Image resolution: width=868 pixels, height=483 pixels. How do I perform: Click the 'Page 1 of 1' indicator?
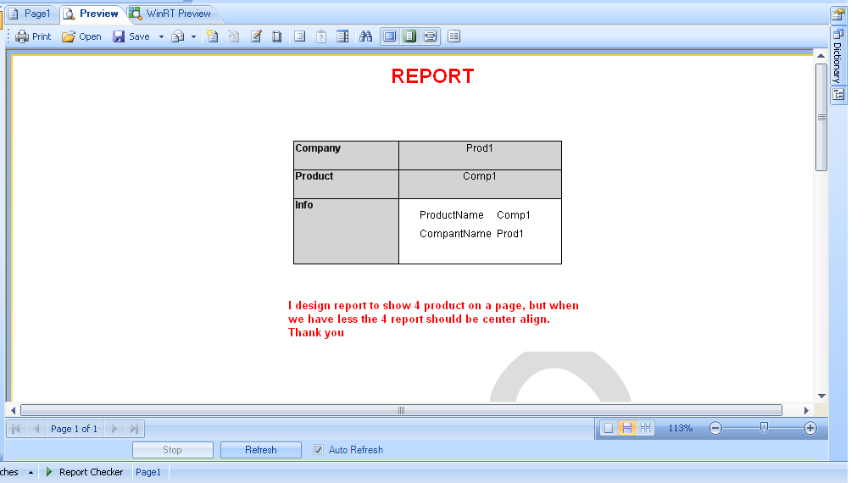point(75,429)
